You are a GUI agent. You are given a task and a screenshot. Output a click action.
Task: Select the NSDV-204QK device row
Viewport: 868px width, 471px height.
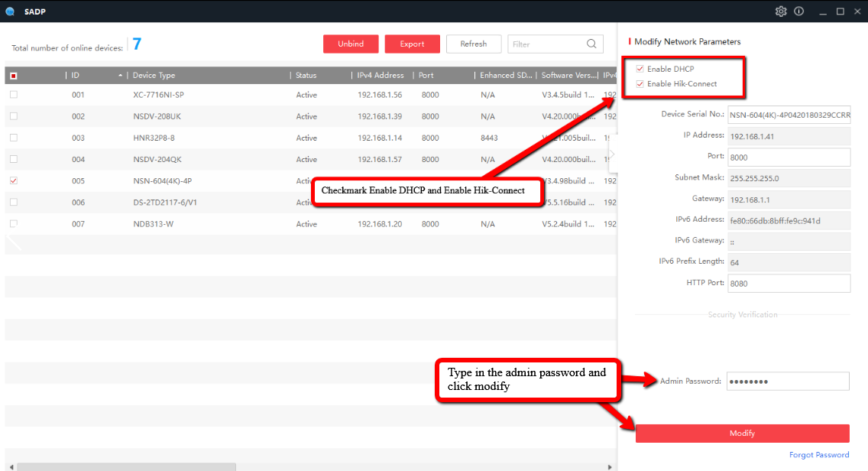click(310, 159)
